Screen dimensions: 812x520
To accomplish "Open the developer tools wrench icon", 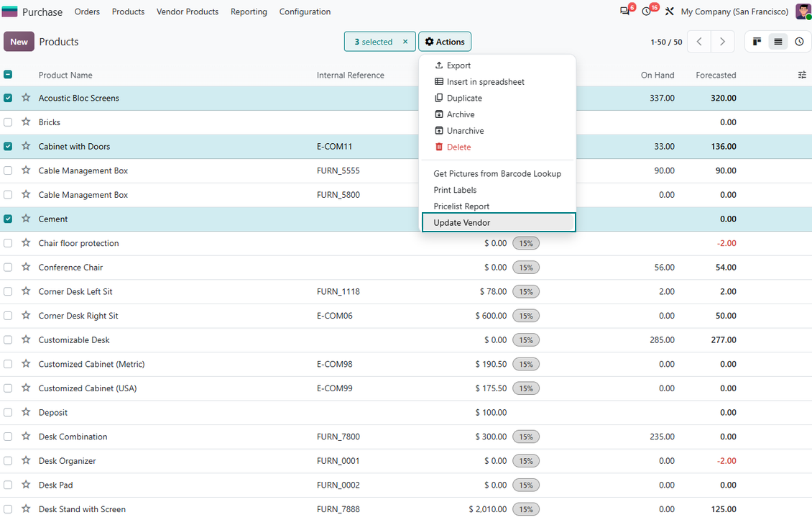I will [x=669, y=12].
